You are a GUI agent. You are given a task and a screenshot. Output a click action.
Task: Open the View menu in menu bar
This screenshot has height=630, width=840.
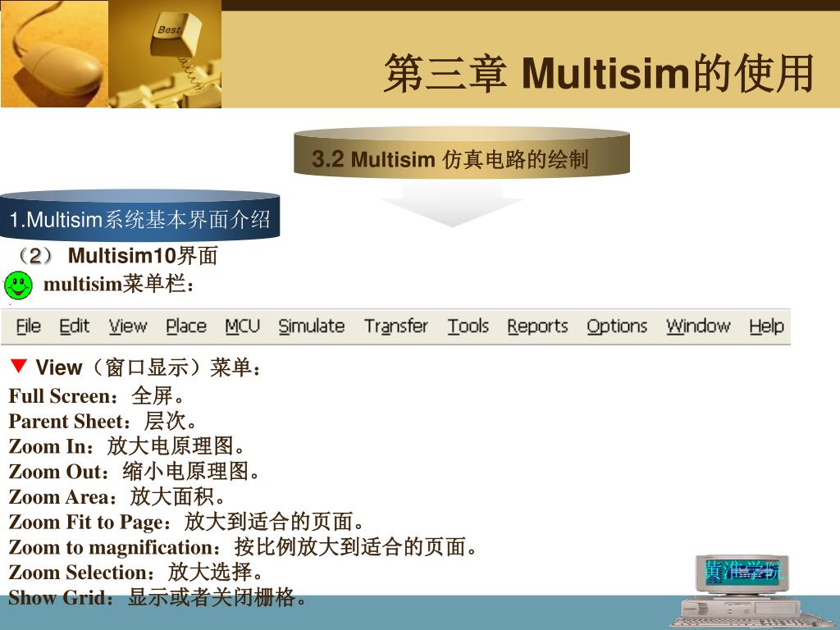click(127, 326)
